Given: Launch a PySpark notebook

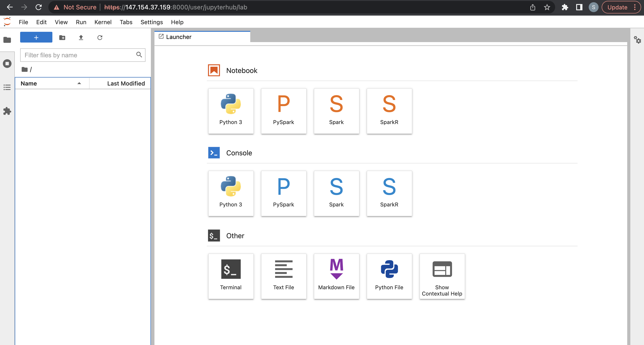Looking at the screenshot, I should pyautogui.click(x=284, y=111).
